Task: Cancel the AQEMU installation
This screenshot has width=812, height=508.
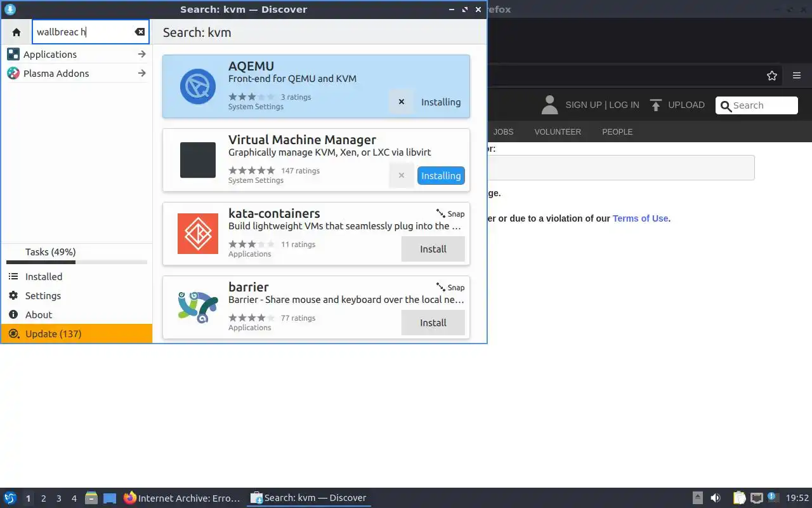Action: [x=402, y=102]
